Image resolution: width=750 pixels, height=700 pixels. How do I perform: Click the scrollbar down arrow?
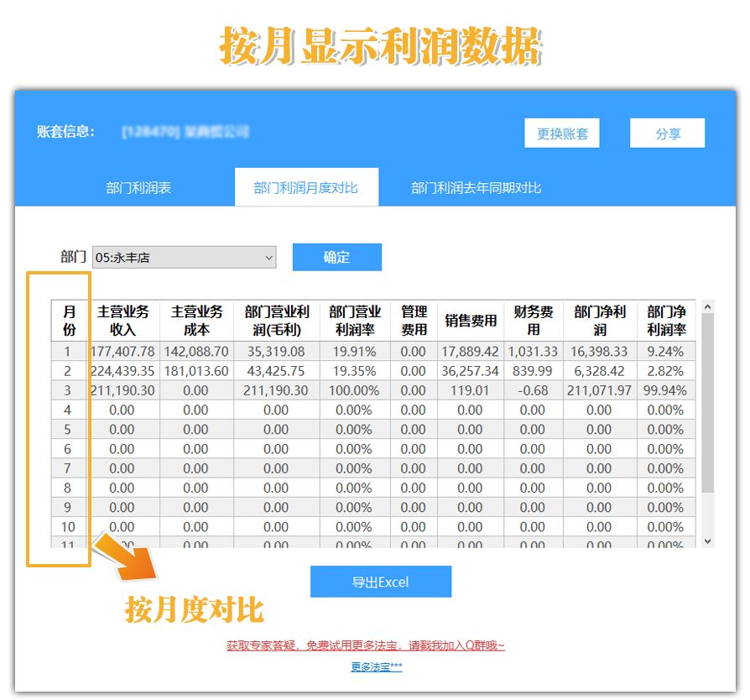click(707, 541)
